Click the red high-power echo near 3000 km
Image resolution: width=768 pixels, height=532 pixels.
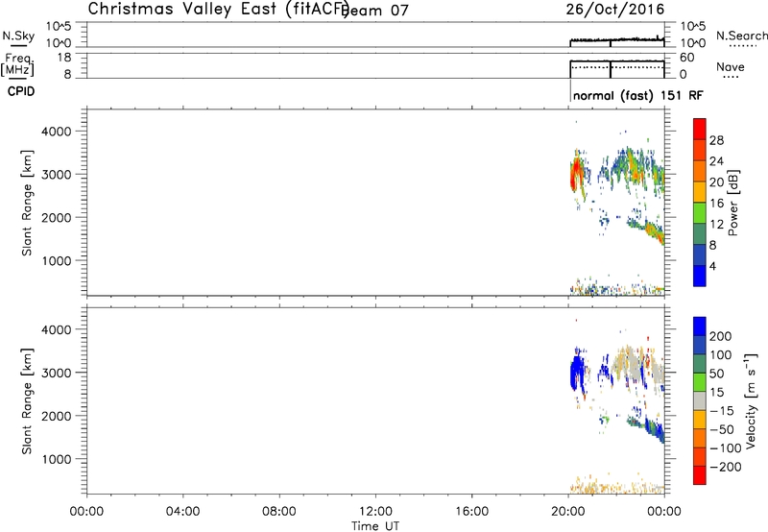point(575,175)
